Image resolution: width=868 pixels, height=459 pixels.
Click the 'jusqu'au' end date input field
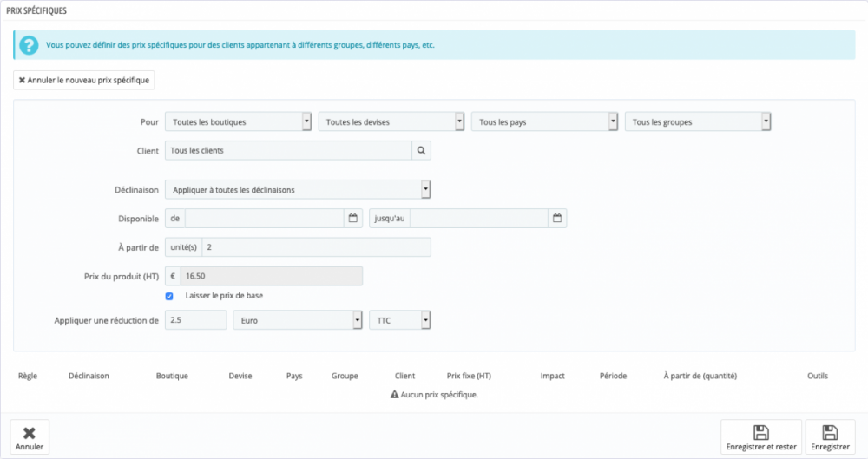pyautogui.click(x=479, y=218)
